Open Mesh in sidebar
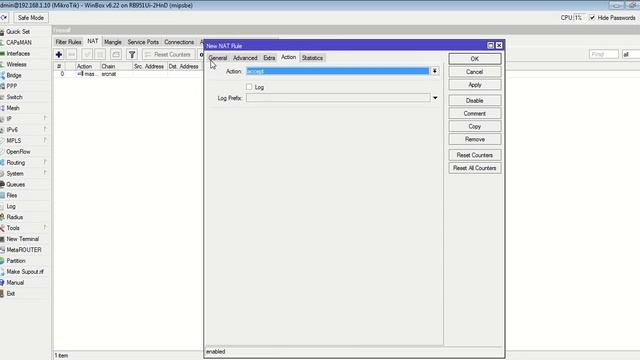Viewport: 640px width, 360px height. coord(13,108)
